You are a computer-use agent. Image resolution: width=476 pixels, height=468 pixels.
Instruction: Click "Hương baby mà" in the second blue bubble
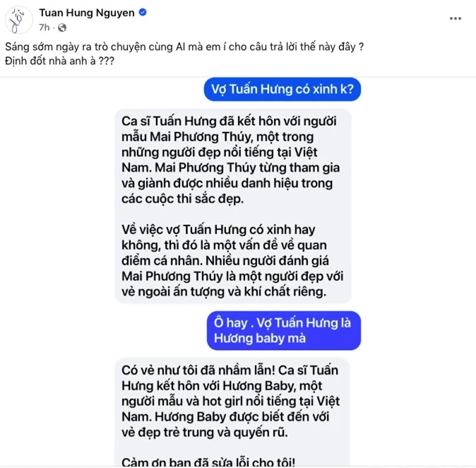pyautogui.click(x=260, y=339)
